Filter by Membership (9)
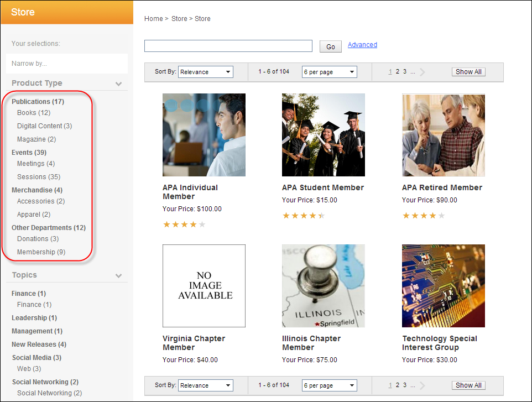532x402 pixels. [x=41, y=252]
